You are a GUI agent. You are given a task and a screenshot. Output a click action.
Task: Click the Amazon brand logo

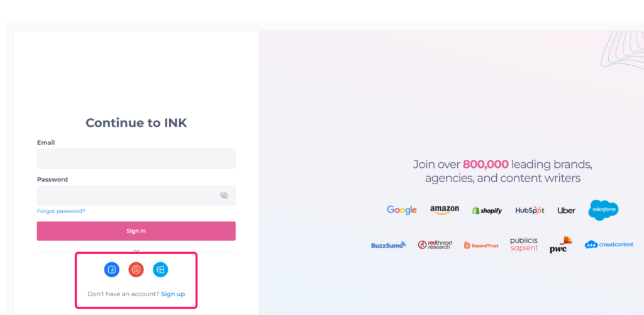pyautogui.click(x=445, y=210)
